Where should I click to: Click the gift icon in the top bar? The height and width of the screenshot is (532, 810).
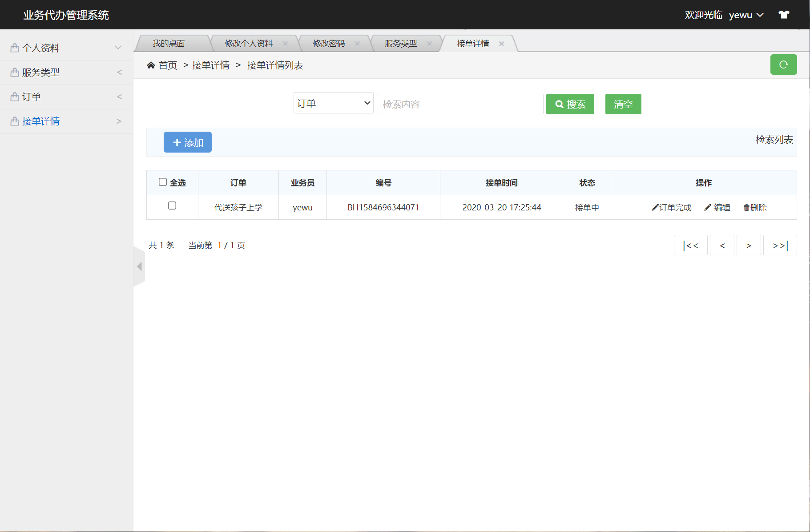pyautogui.click(x=784, y=14)
